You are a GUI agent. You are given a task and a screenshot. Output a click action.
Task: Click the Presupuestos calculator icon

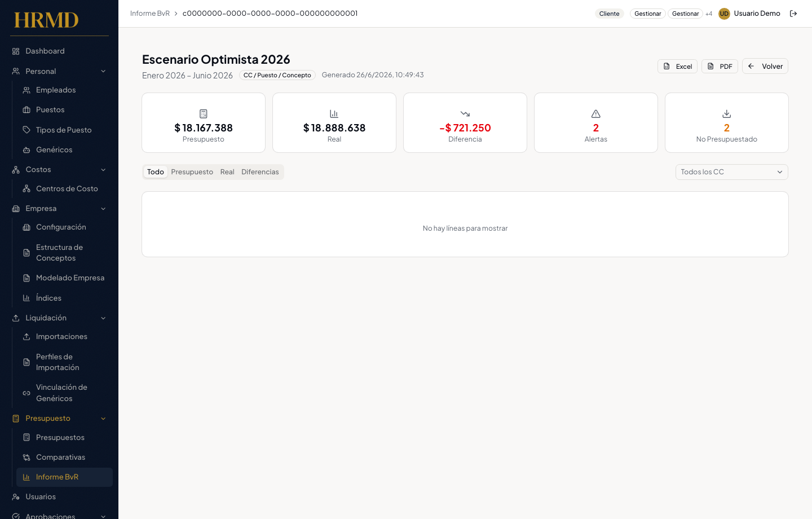[x=27, y=438]
